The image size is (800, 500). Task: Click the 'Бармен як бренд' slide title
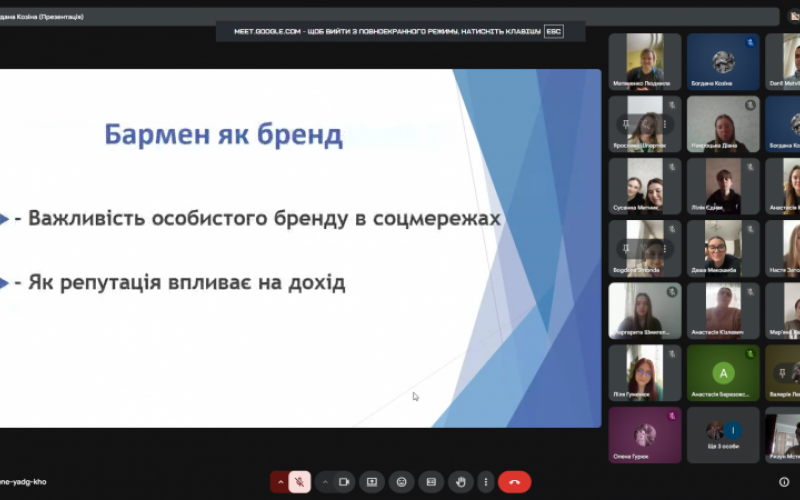(x=224, y=135)
